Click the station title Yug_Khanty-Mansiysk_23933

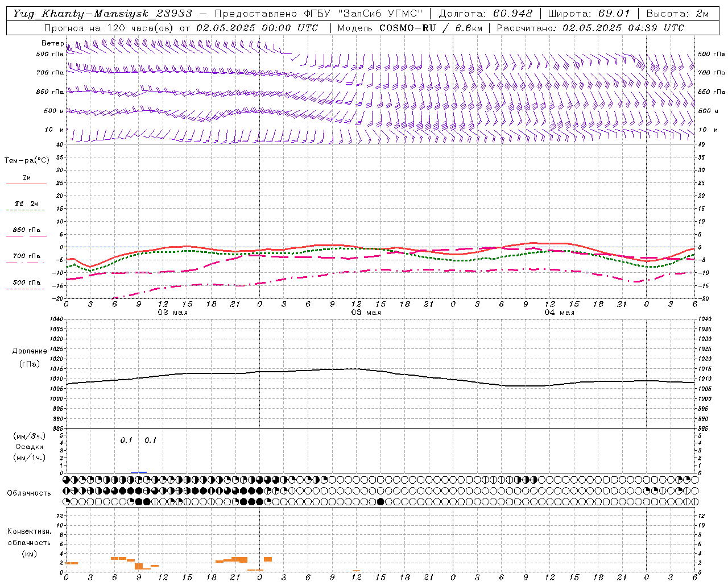pos(102,14)
